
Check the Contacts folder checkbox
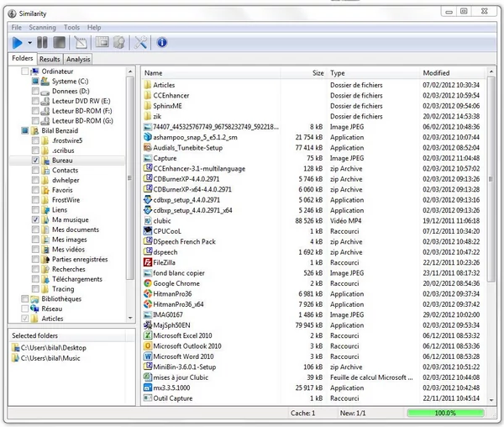(x=35, y=170)
